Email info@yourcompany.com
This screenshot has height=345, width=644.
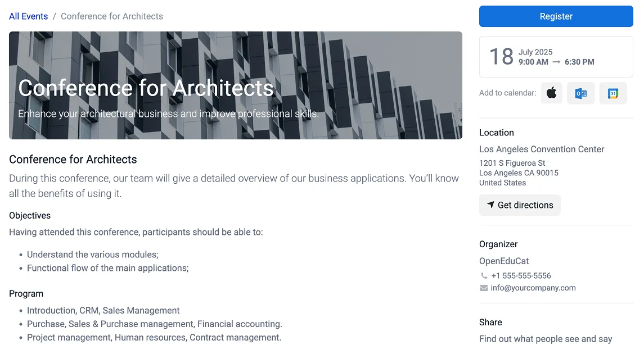click(533, 288)
